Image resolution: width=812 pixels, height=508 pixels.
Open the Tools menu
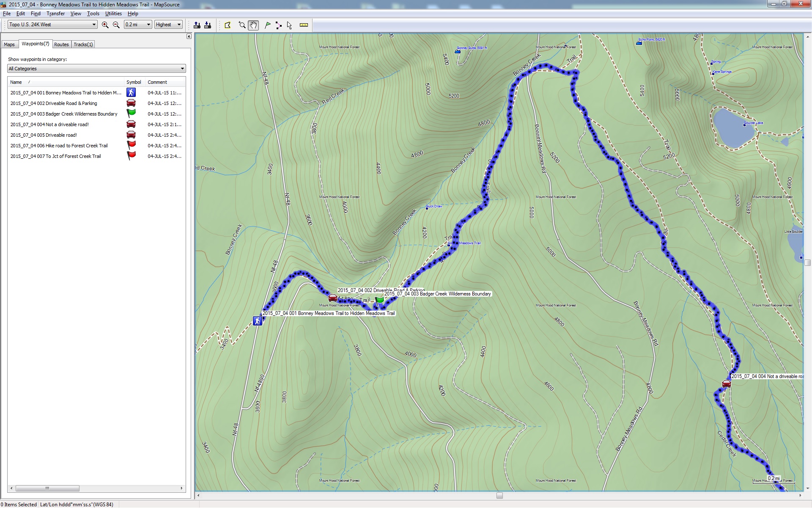point(93,14)
